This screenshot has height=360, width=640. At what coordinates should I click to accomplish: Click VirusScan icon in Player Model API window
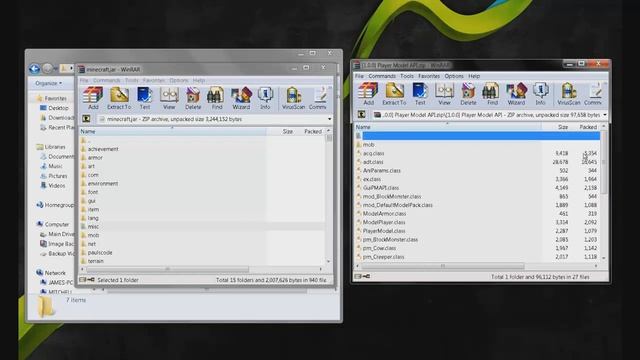[569, 94]
